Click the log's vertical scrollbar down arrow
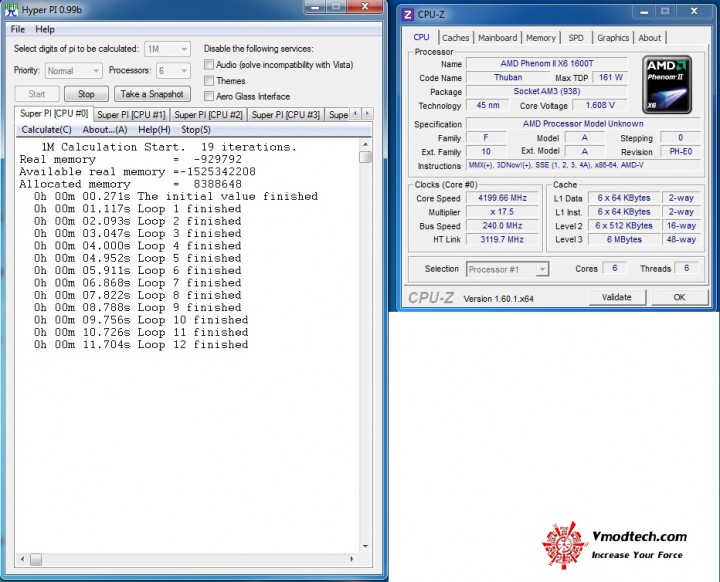Image resolution: width=720 pixels, height=582 pixels. point(366,546)
